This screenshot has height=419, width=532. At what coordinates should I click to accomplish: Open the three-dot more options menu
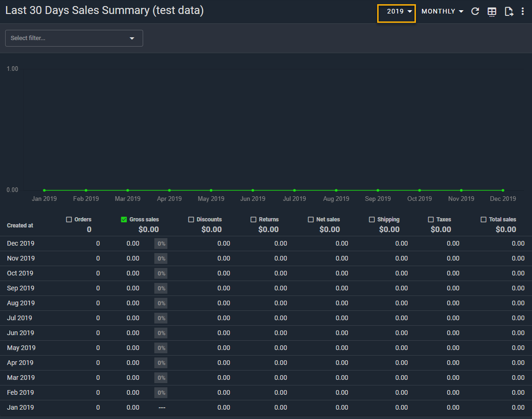(x=523, y=12)
